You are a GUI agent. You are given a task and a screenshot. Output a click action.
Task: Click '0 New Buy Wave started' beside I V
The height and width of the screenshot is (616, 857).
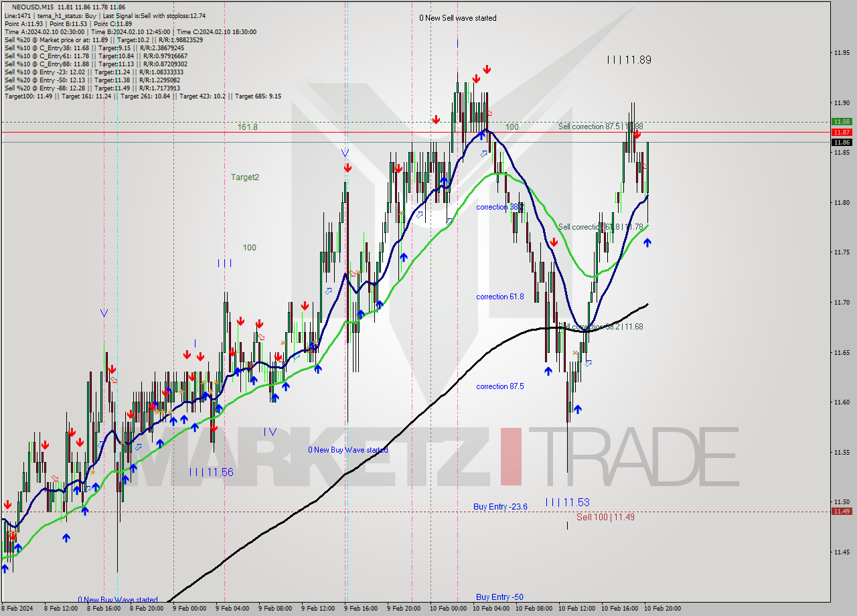point(347,450)
